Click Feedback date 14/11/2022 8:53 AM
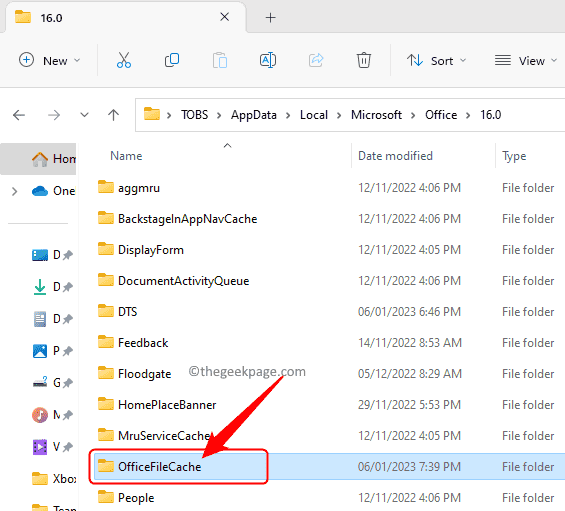Image resolution: width=565 pixels, height=511 pixels. [410, 343]
